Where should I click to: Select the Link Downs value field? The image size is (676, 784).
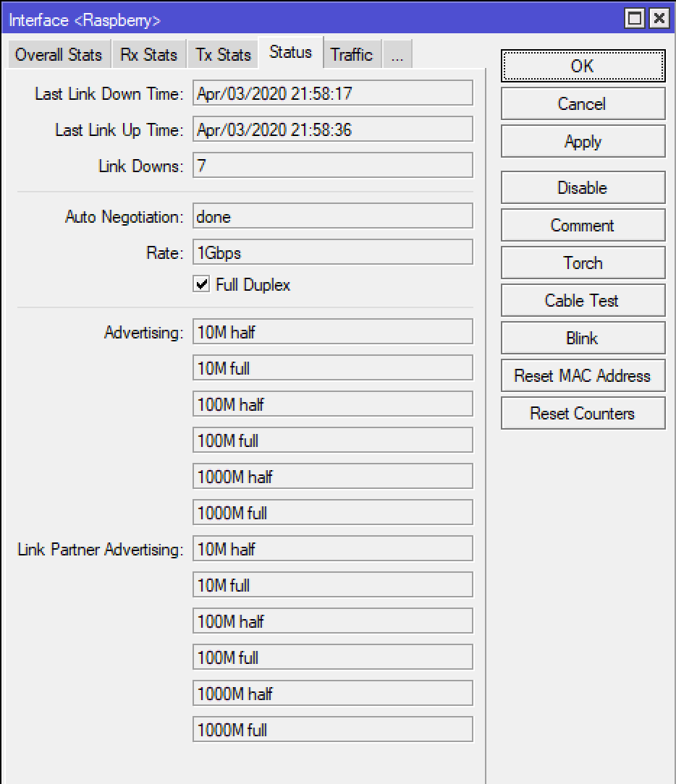333,166
